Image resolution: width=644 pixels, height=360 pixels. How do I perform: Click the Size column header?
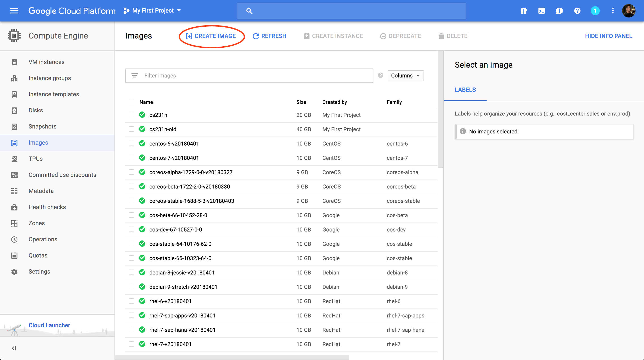point(301,102)
